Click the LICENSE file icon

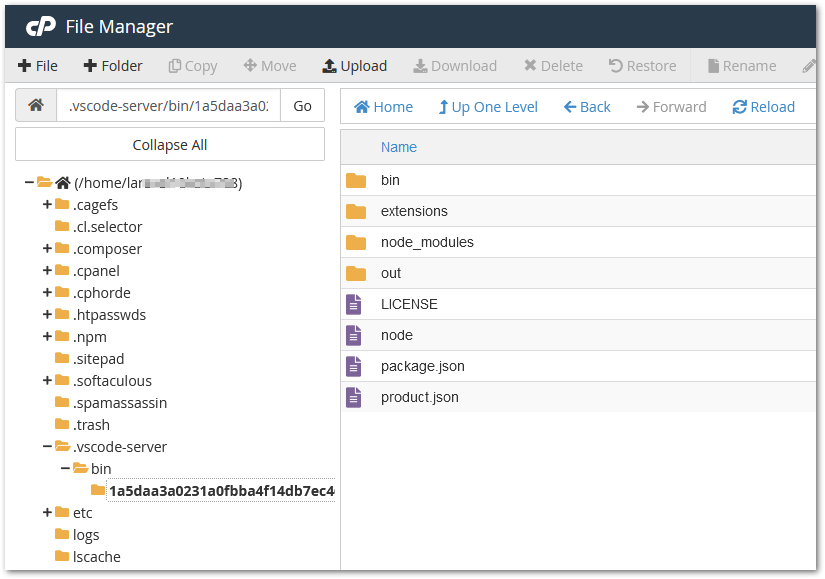(354, 304)
